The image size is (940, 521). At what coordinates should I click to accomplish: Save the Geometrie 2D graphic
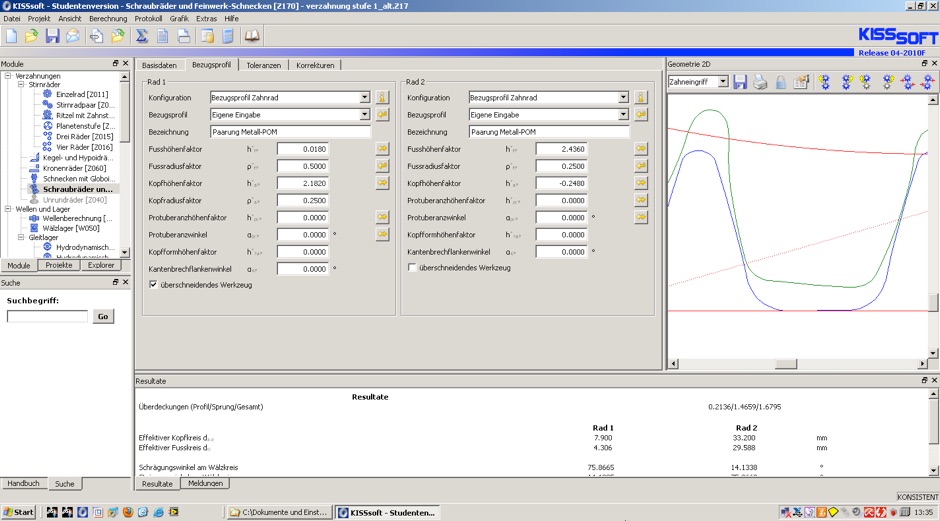[x=740, y=82]
